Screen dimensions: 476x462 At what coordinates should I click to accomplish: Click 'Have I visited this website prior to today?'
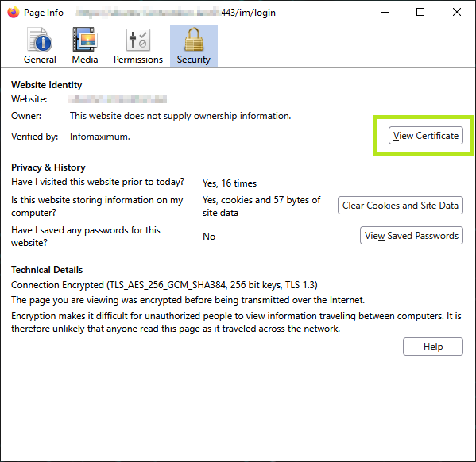98,182
